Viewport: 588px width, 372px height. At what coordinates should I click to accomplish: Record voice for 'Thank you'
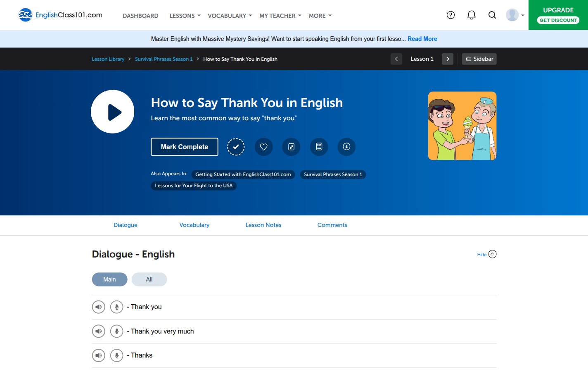[x=117, y=307]
